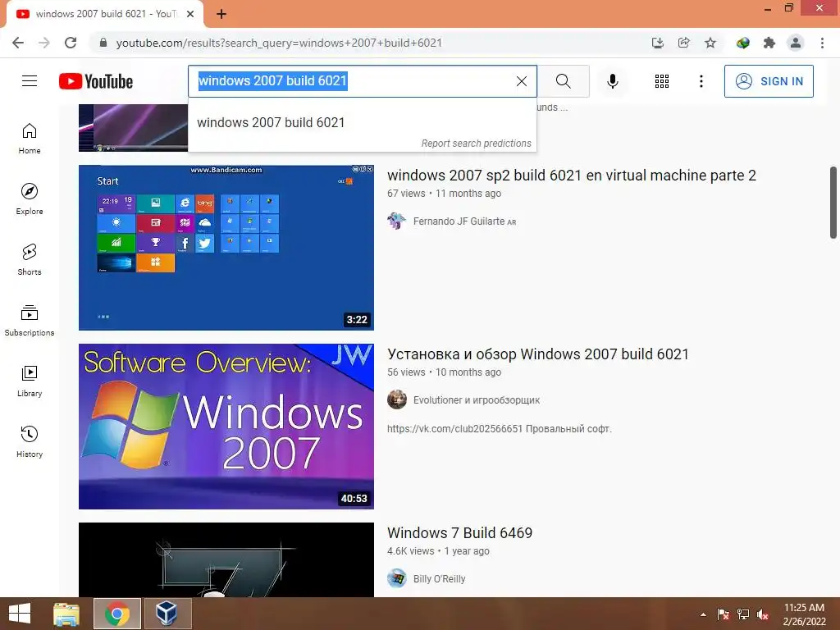The image size is (840, 630).
Task: Open Explore in sidebar
Action: (30, 199)
